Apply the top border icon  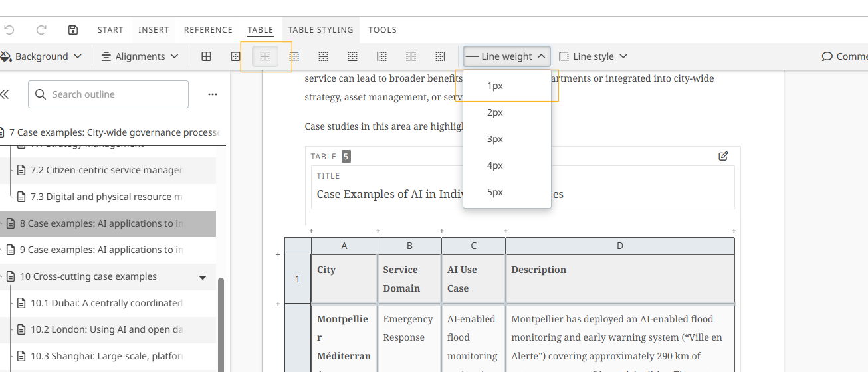[x=294, y=56]
